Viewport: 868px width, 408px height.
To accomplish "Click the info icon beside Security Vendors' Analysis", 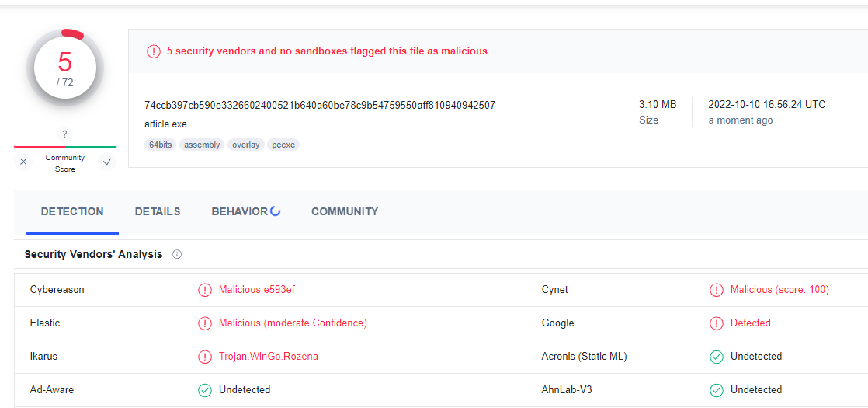I will (x=177, y=254).
